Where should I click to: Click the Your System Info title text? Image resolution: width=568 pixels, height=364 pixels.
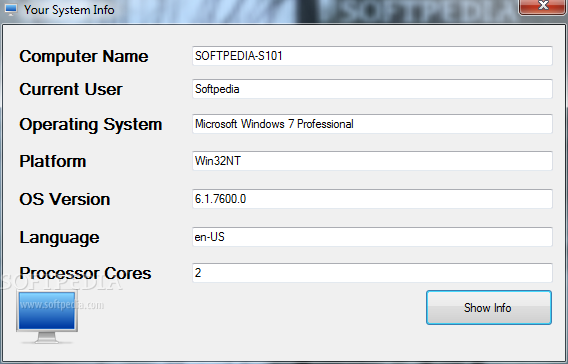coord(69,10)
